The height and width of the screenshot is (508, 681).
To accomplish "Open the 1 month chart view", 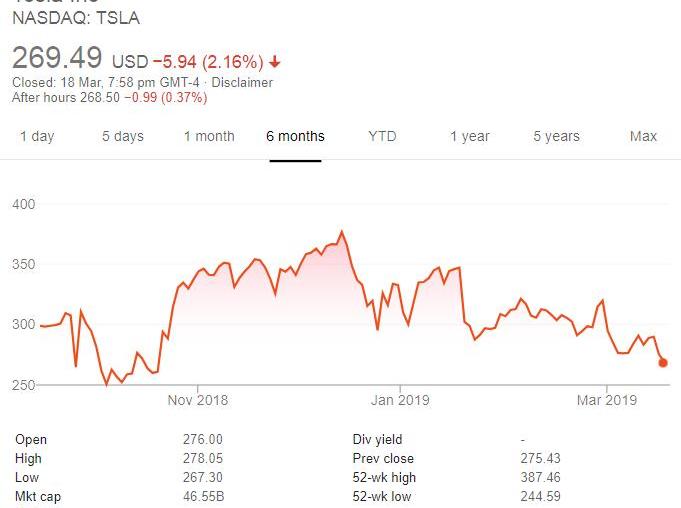I will pyautogui.click(x=209, y=136).
